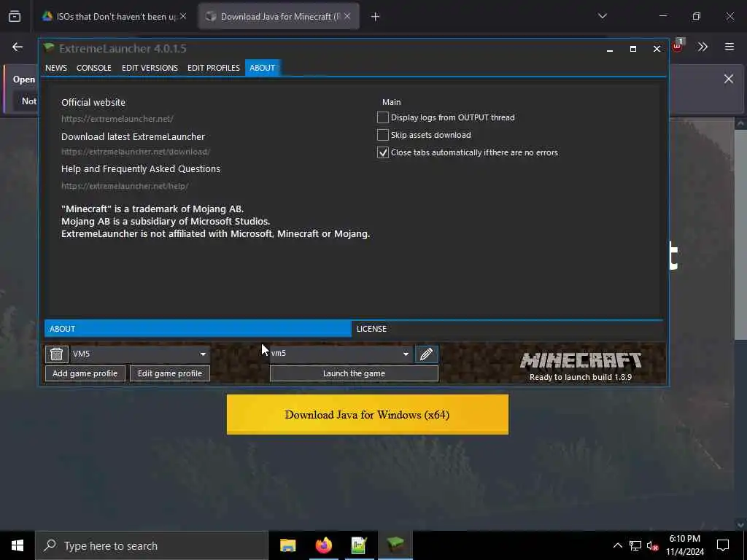
Task: List all browser tabs chevron
Action: (602, 16)
